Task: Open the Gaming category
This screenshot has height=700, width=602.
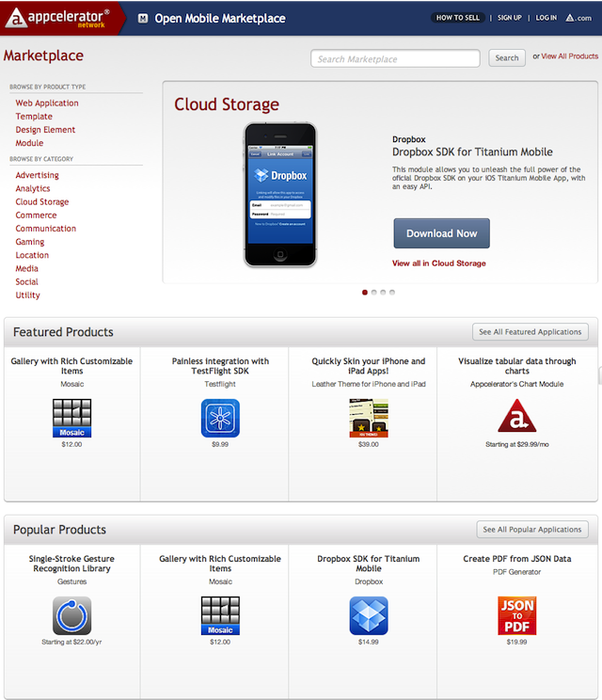Action: [30, 242]
